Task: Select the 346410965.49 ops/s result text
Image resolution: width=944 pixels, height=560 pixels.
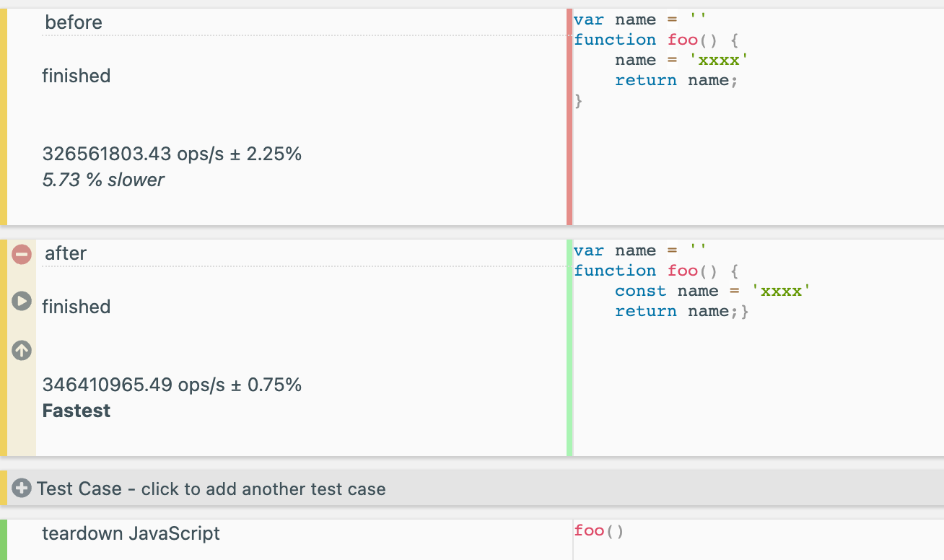Action: (172, 385)
